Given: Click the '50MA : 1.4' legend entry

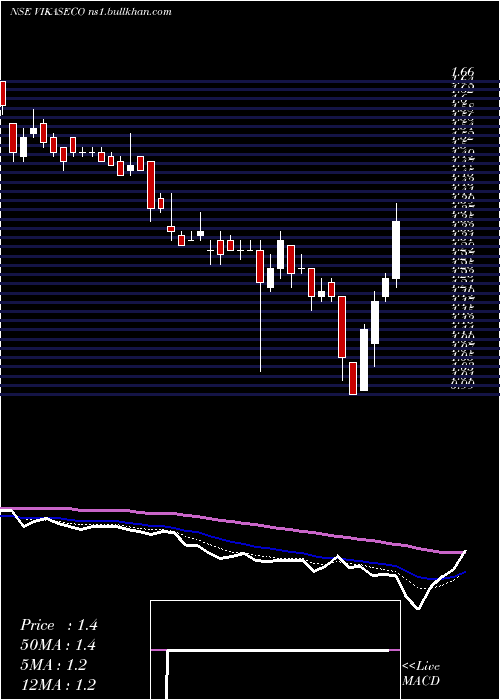Looking at the screenshot, I should [x=58, y=645].
